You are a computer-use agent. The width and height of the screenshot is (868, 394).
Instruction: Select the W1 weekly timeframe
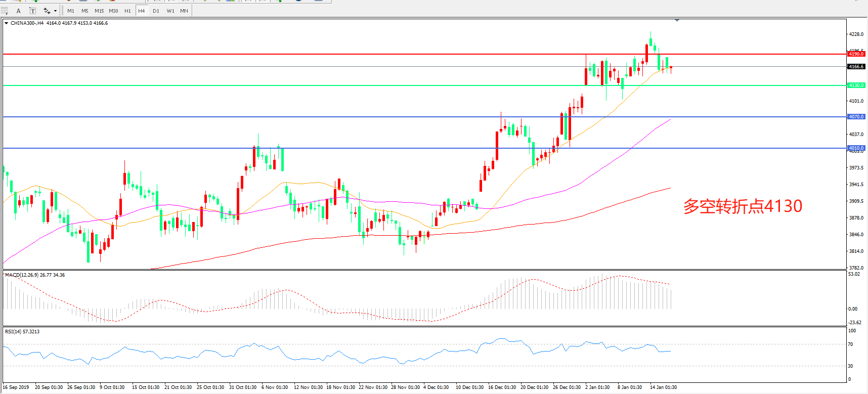click(170, 11)
